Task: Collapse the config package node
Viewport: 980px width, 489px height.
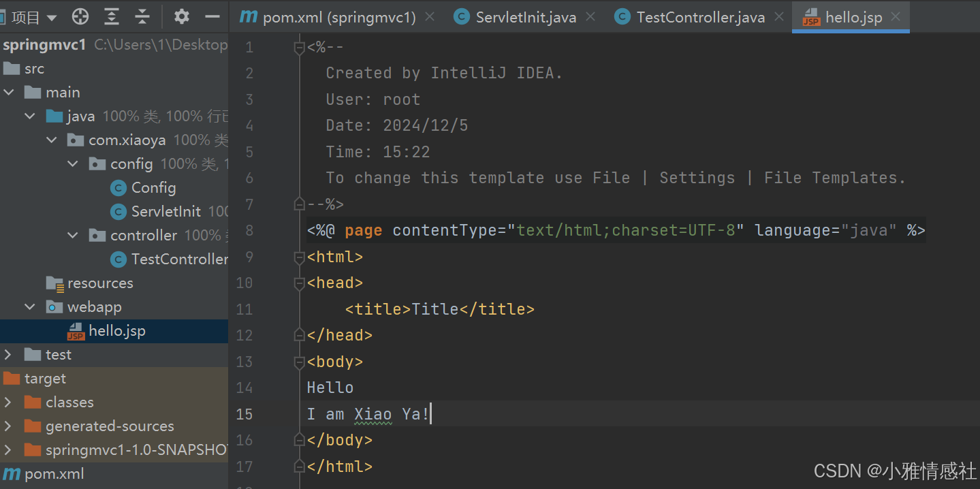Action: click(x=73, y=164)
